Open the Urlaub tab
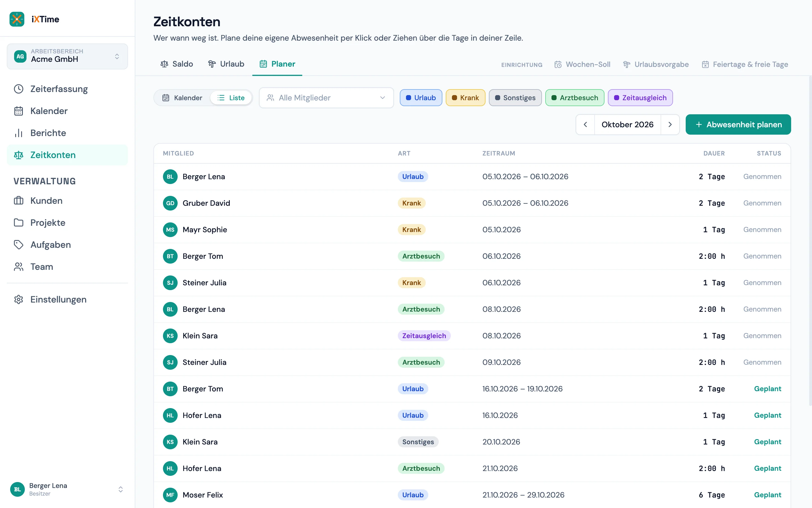 [x=226, y=64]
